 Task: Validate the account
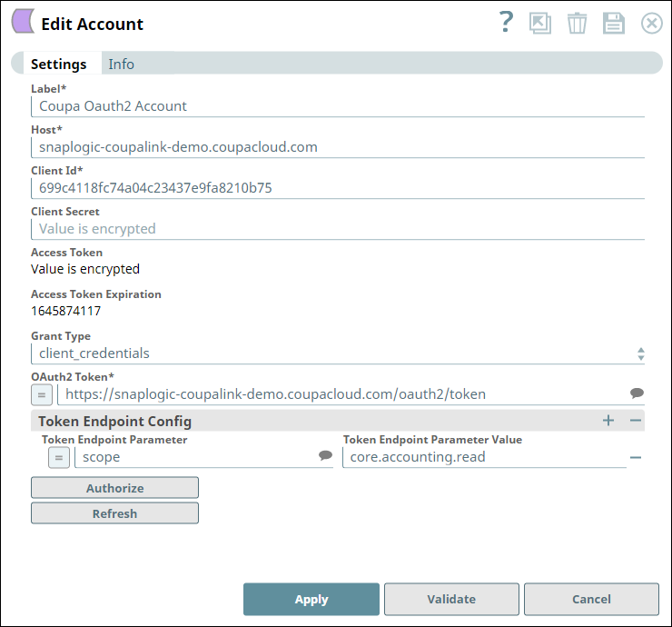pos(451,599)
